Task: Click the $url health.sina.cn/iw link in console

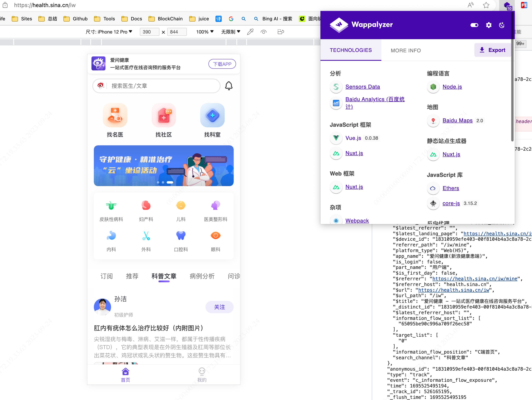Action: coord(454,290)
